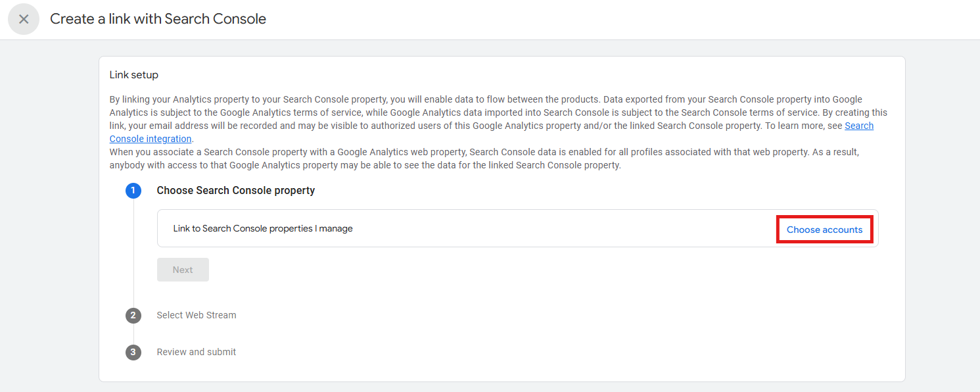Click the Link setup card heading

(x=134, y=75)
